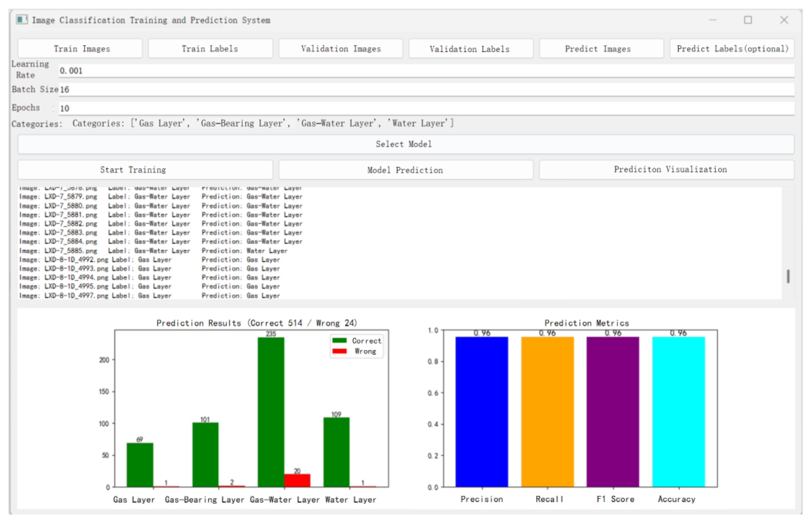The image size is (812, 524).
Task: Click the red Wrong legend swatch
Action: pyautogui.click(x=339, y=351)
